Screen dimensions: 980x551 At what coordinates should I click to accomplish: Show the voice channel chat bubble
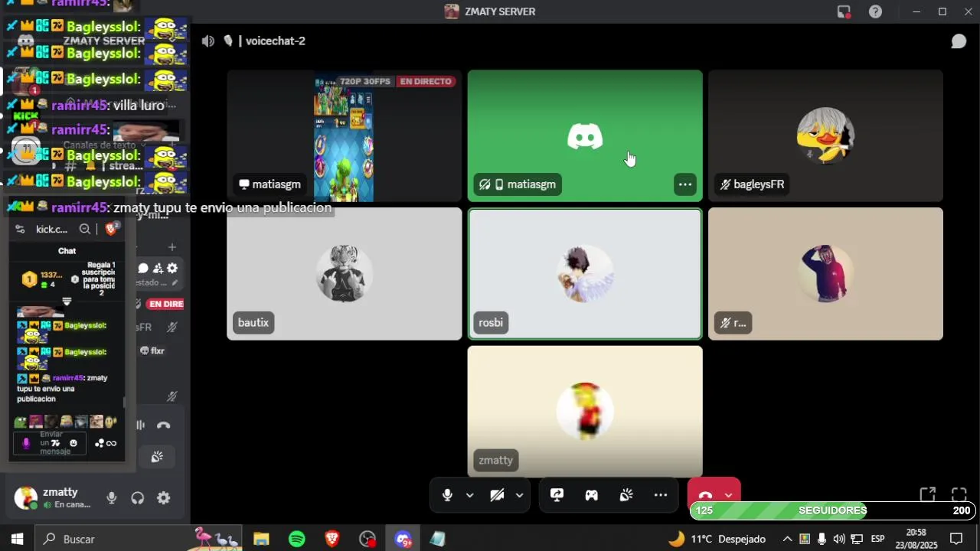959,41
